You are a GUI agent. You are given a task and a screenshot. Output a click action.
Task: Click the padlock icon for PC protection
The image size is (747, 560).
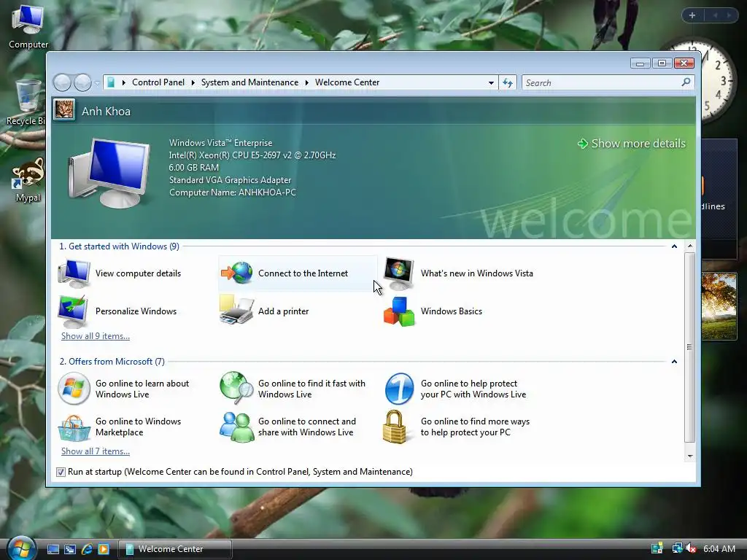point(395,427)
